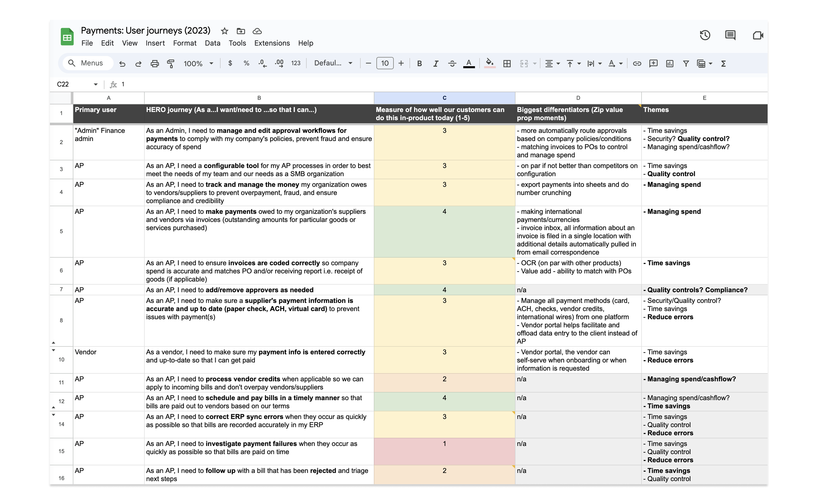The width and height of the screenshot is (817, 504).
Task: Open table views dropdown
Action: tap(704, 63)
